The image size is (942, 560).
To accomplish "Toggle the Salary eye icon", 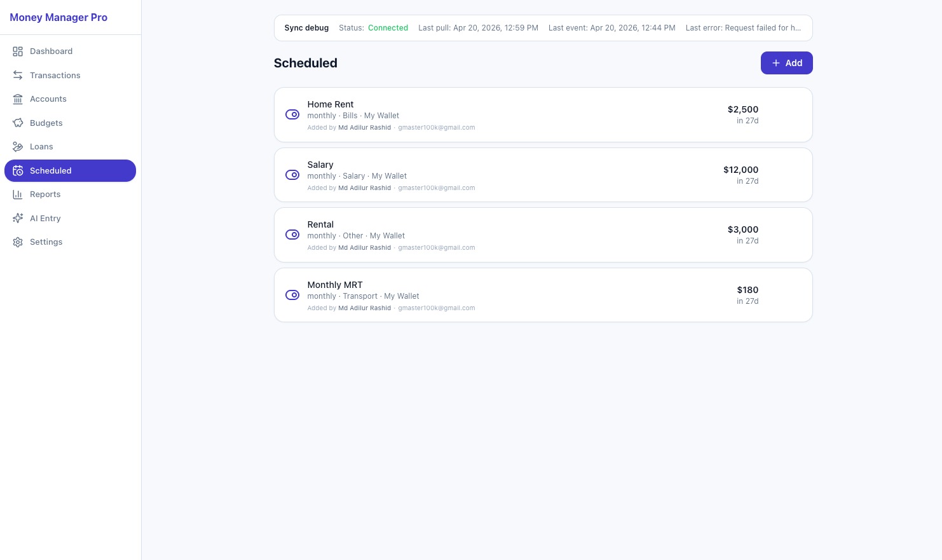I will (292, 175).
